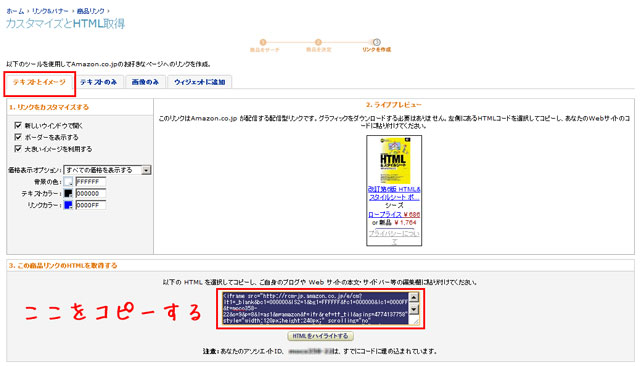Select the テキストとイメージ tab
Screen dimensions: 640x366
pyautogui.click(x=39, y=82)
